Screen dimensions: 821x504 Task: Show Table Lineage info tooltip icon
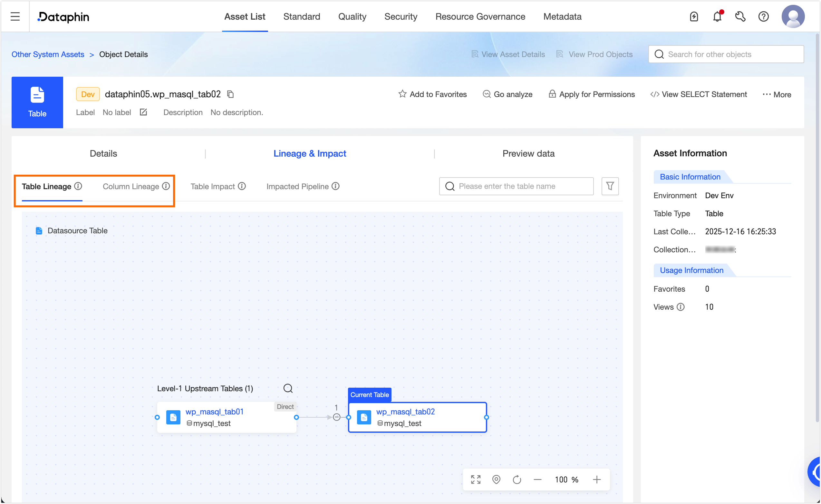pyautogui.click(x=78, y=186)
